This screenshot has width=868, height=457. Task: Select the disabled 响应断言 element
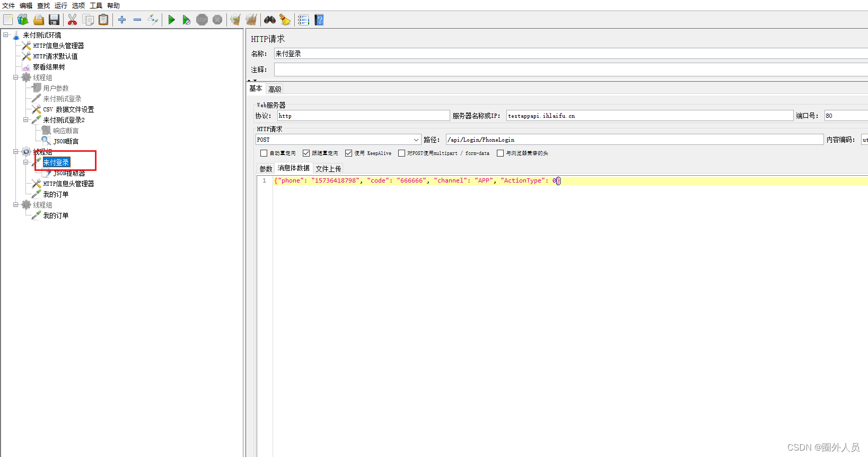point(66,131)
